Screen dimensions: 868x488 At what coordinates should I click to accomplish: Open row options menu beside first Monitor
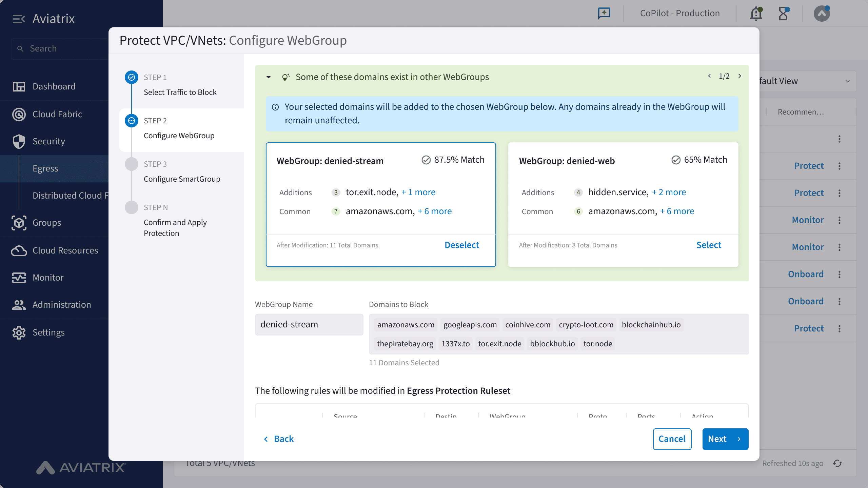click(x=840, y=220)
